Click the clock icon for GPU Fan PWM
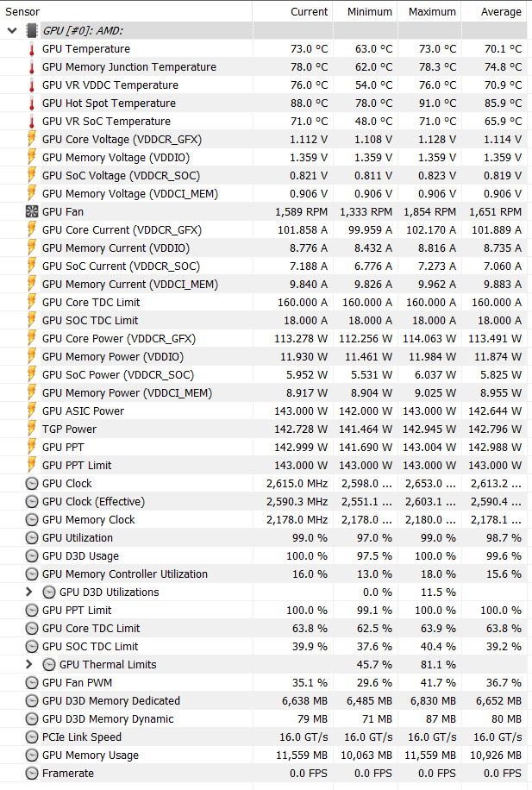 pyautogui.click(x=32, y=683)
